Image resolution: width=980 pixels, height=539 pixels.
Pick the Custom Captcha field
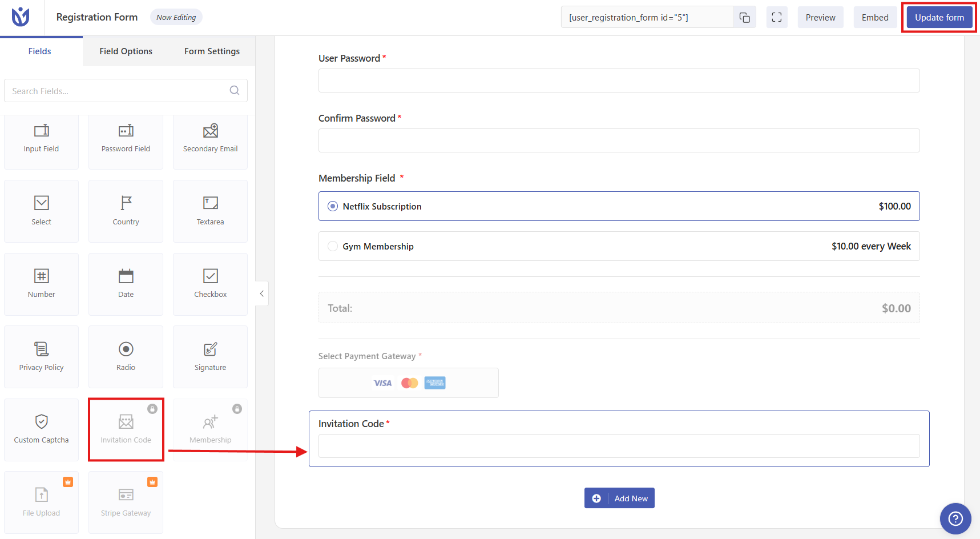point(41,429)
